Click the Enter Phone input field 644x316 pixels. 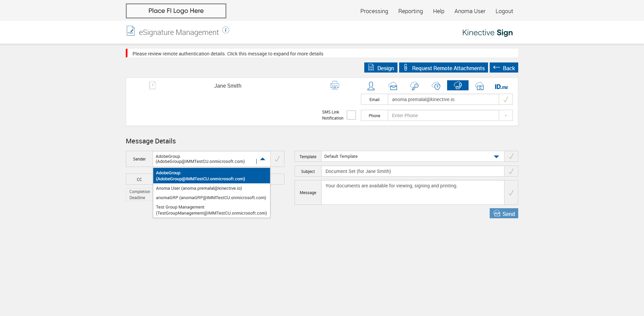point(443,116)
